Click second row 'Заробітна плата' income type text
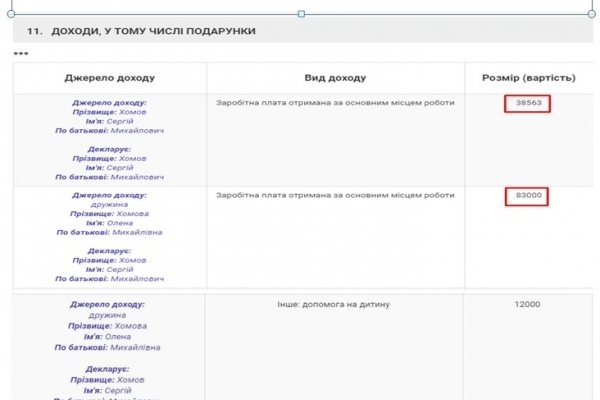 (x=335, y=195)
